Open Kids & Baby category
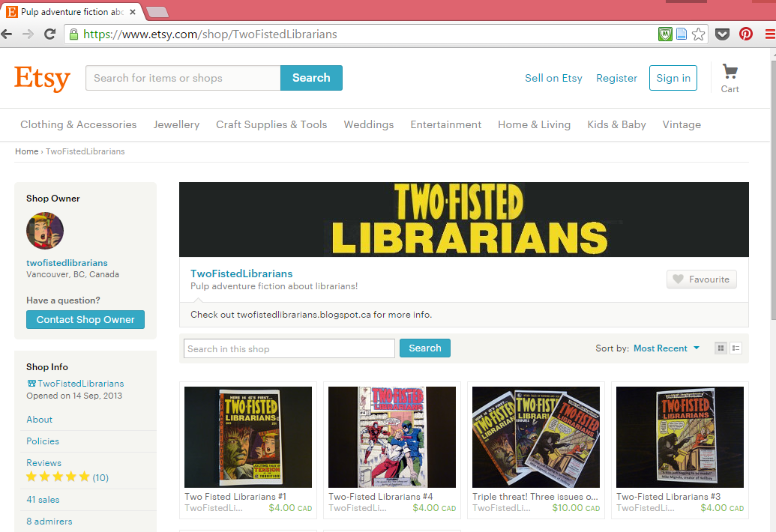 pyautogui.click(x=616, y=124)
